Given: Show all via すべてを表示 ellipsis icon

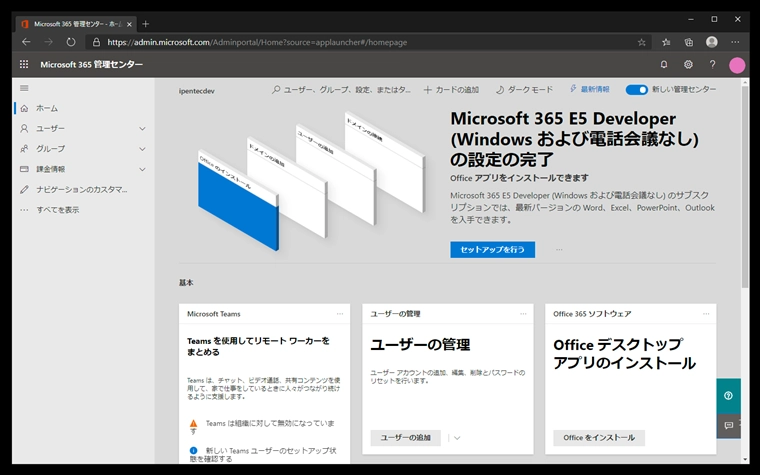Looking at the screenshot, I should coord(24,210).
